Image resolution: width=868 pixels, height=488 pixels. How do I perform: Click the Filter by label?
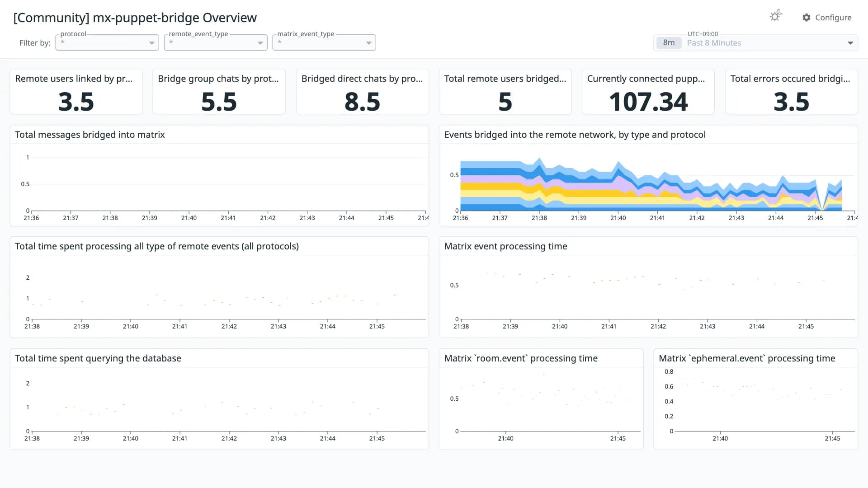pyautogui.click(x=35, y=43)
